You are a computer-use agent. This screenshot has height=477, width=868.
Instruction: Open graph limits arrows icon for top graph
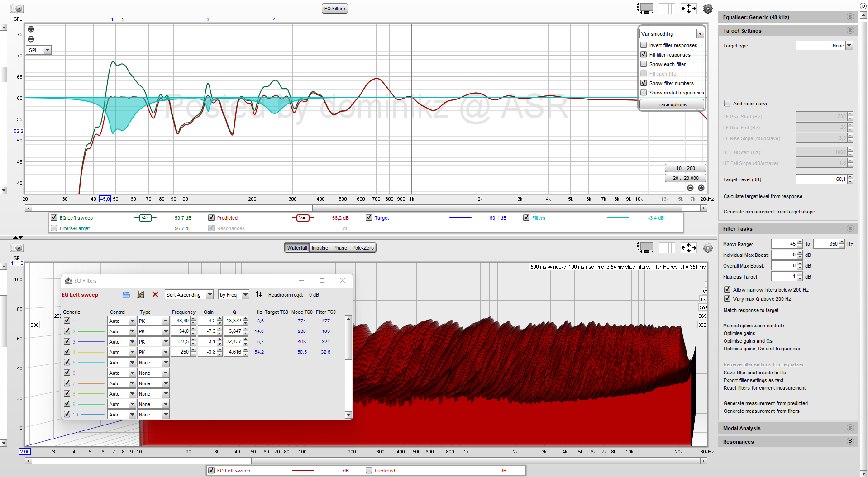pos(688,8)
